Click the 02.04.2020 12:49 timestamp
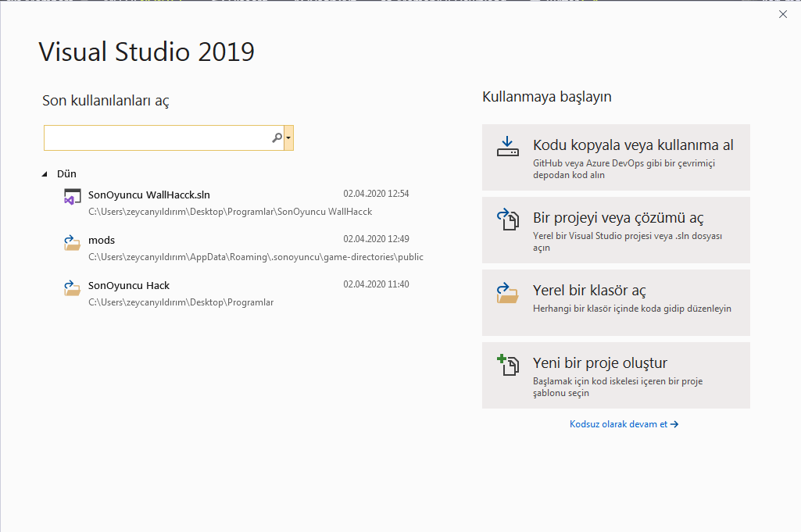801x532 pixels. [x=376, y=239]
